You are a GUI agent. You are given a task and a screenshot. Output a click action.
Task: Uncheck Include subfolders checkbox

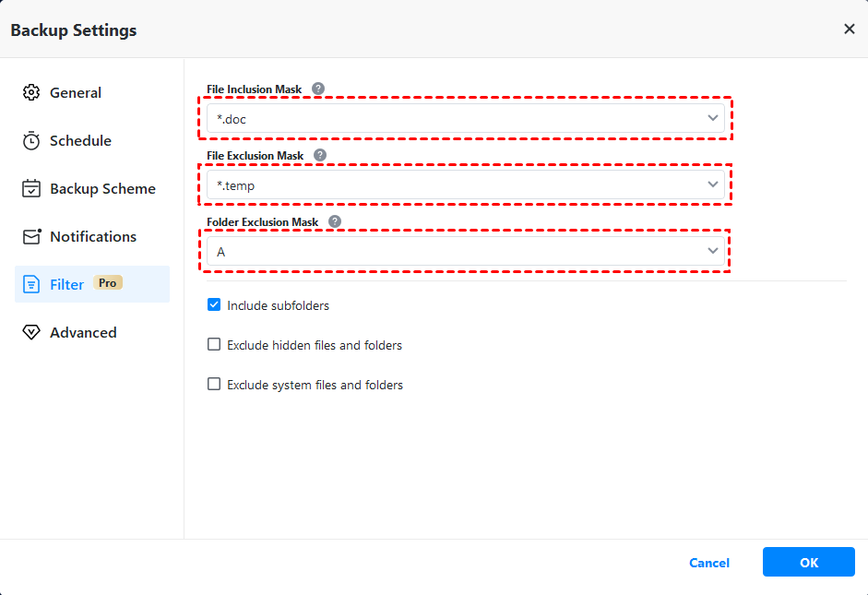point(214,304)
